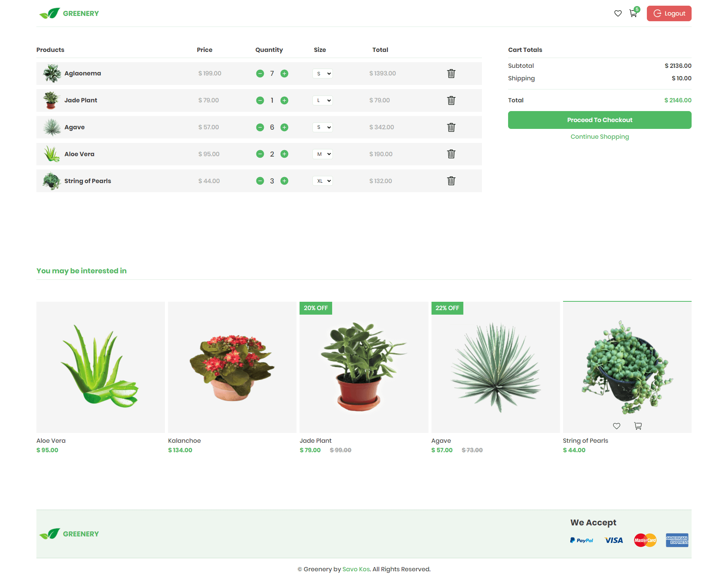The height and width of the screenshot is (580, 728).
Task: Decrease Aglaonema quantity from 7
Action: click(260, 74)
